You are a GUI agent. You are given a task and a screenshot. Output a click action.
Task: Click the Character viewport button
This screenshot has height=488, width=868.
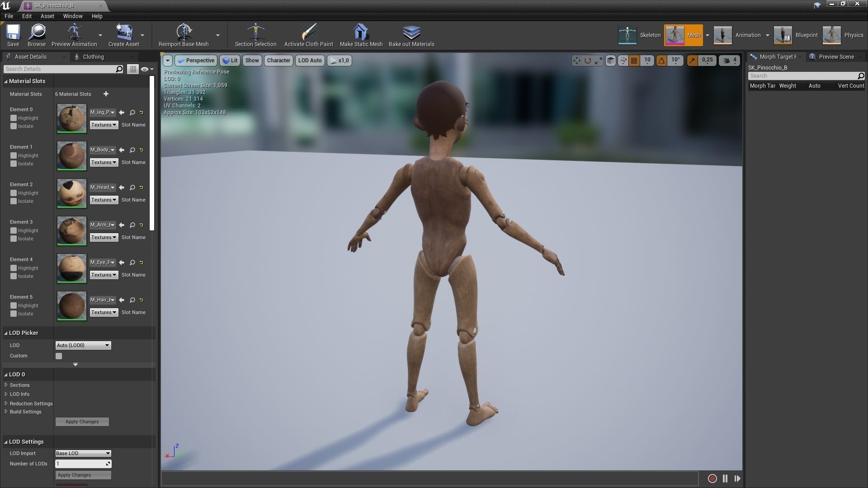coord(278,61)
